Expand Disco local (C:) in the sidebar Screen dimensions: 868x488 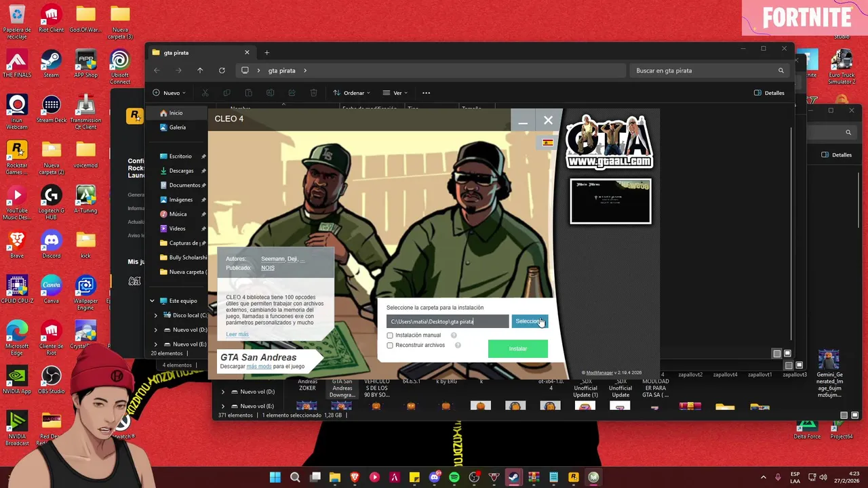click(x=155, y=316)
